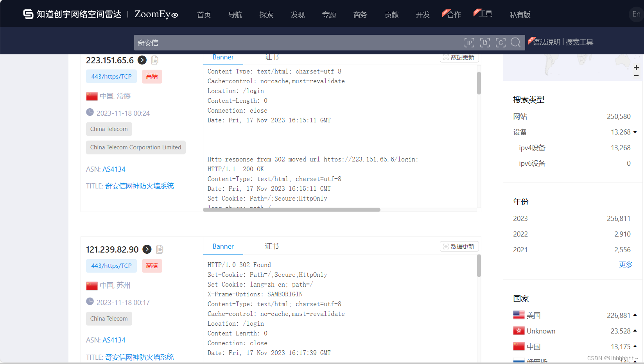Click vertical scrollbar of second banner
This screenshot has width=644, height=364.
479,266
